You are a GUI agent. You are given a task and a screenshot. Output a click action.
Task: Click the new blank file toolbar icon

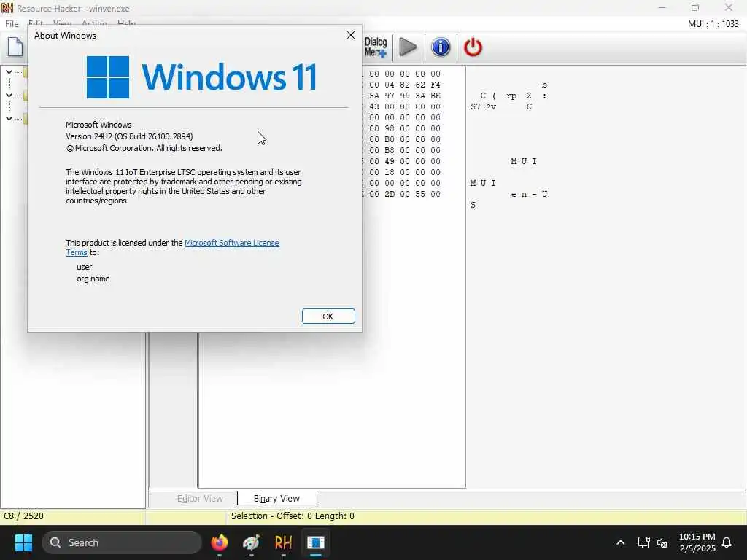[x=15, y=47]
